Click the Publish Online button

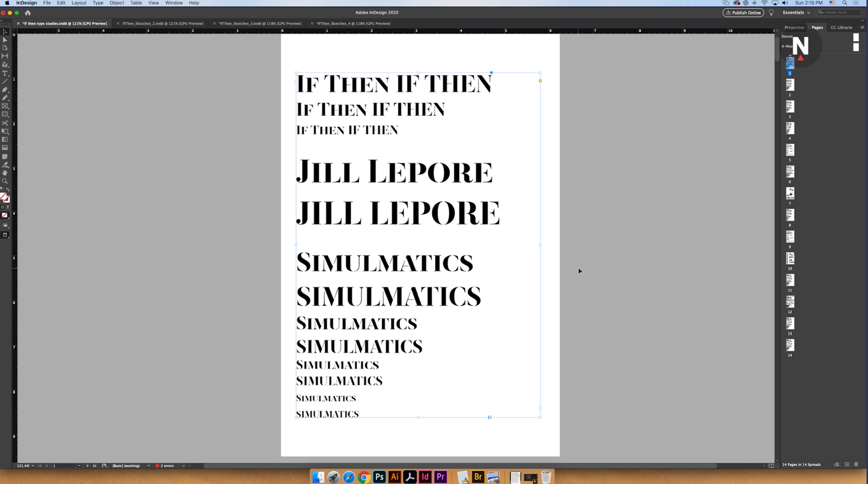[743, 13]
